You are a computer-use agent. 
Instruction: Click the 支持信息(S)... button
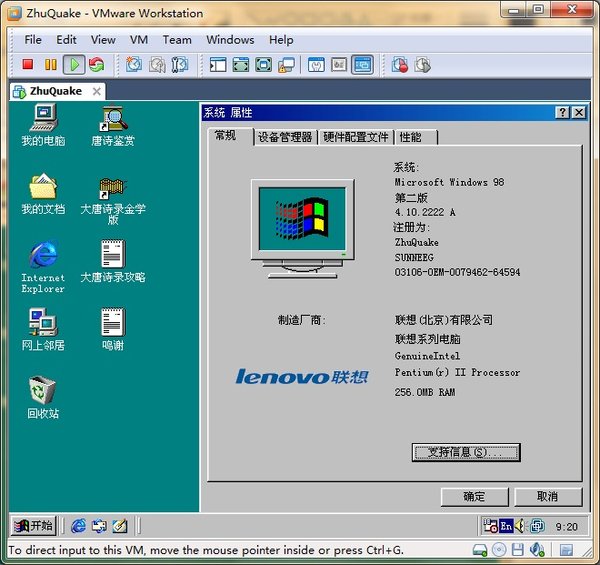(x=466, y=453)
